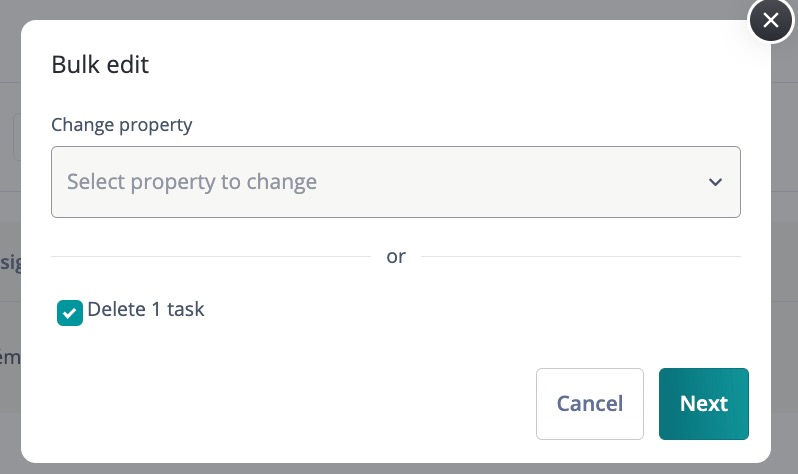Focus the property selection input field
This screenshot has height=474, width=798.
click(x=395, y=182)
